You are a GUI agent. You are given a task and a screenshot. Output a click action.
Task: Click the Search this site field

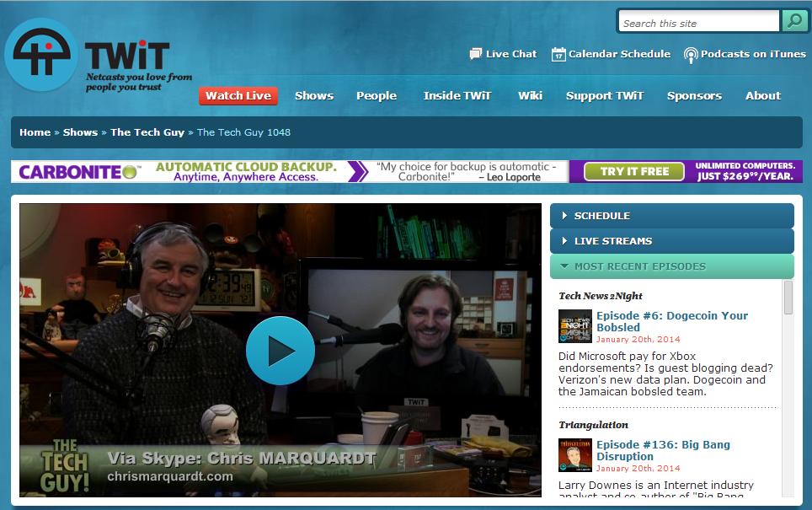click(x=699, y=21)
